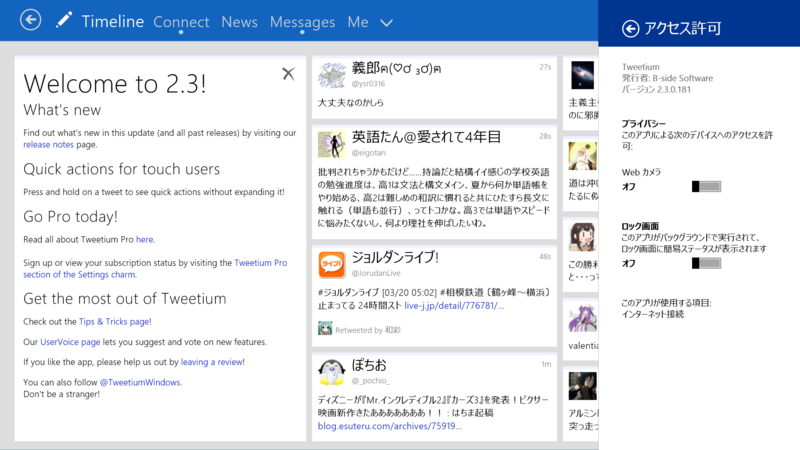The height and width of the screenshot is (450, 800).
Task: Open the avatar of @ysr0316
Action: (331, 75)
